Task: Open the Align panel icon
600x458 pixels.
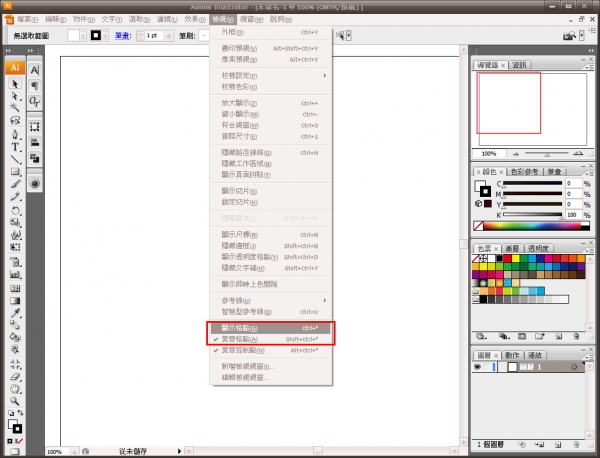Action: (x=35, y=142)
